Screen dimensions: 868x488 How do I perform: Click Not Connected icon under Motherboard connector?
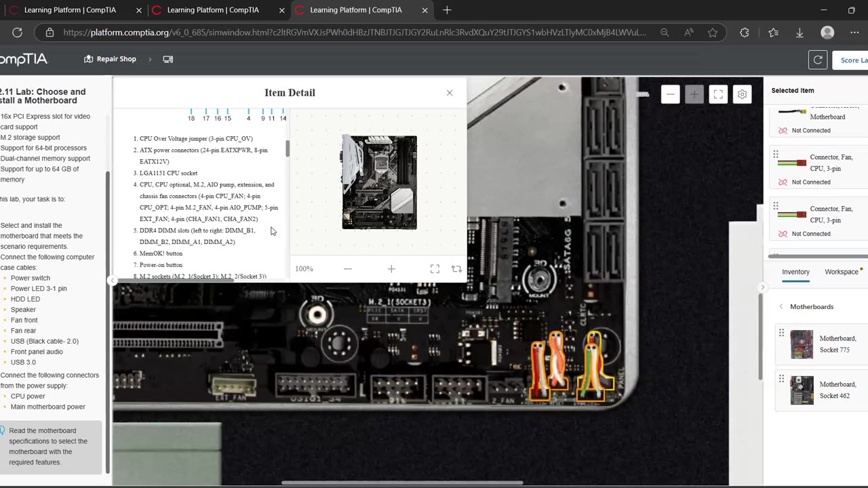click(783, 131)
